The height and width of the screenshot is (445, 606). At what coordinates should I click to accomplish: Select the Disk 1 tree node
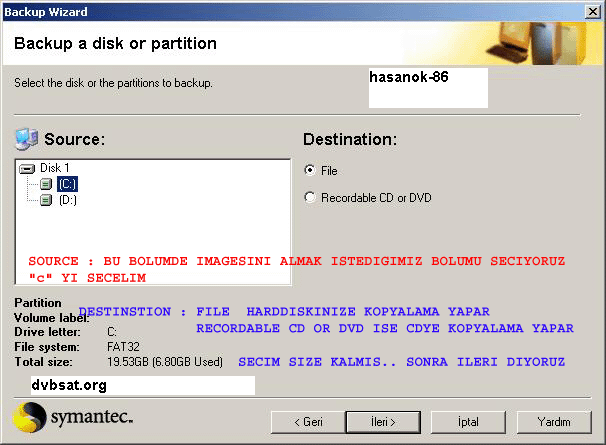[54, 168]
